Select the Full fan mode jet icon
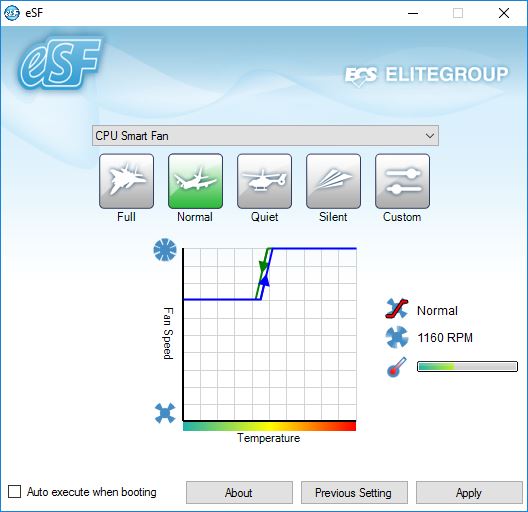The height and width of the screenshot is (512, 528). [127, 181]
